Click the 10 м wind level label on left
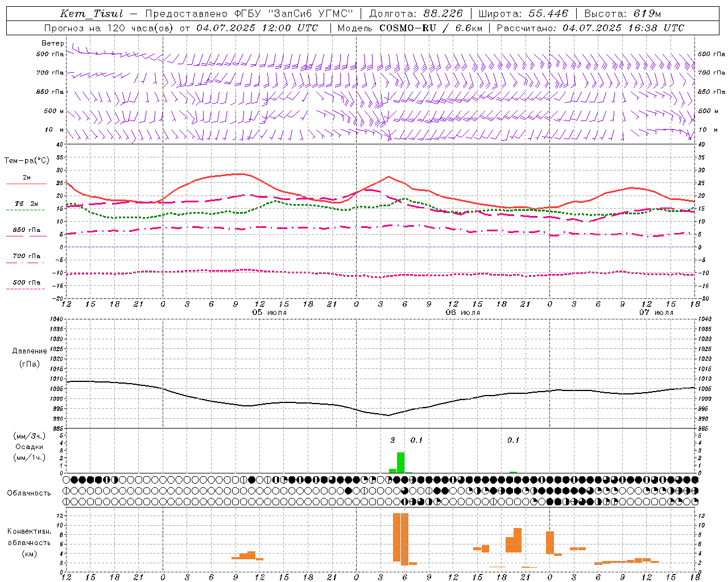Screen dimensions: 728x582 click(x=54, y=130)
